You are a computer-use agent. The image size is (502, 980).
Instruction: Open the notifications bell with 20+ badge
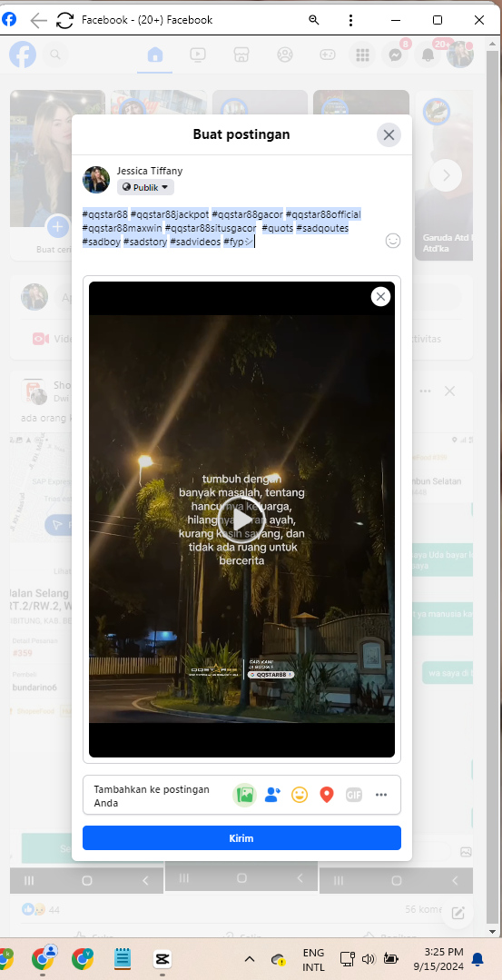428,55
